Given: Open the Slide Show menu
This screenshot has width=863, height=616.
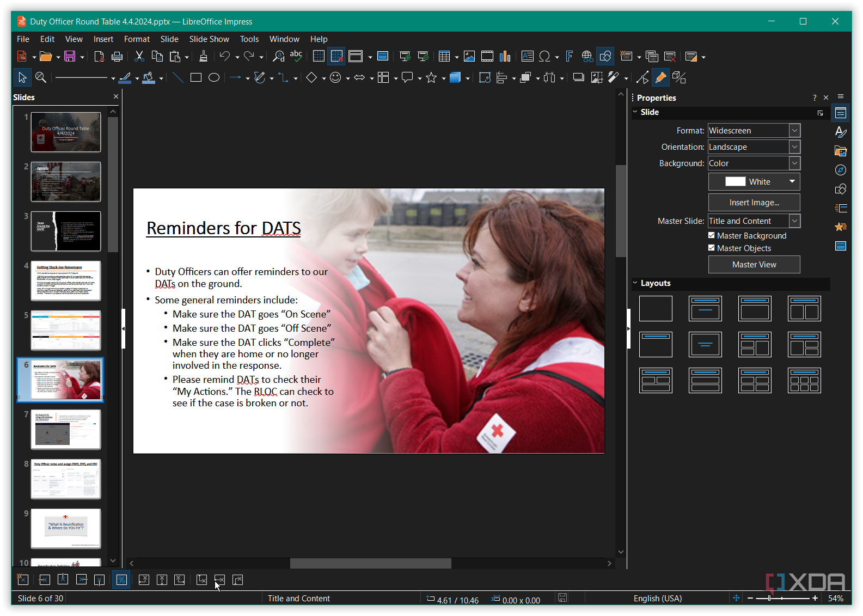Looking at the screenshot, I should (209, 39).
